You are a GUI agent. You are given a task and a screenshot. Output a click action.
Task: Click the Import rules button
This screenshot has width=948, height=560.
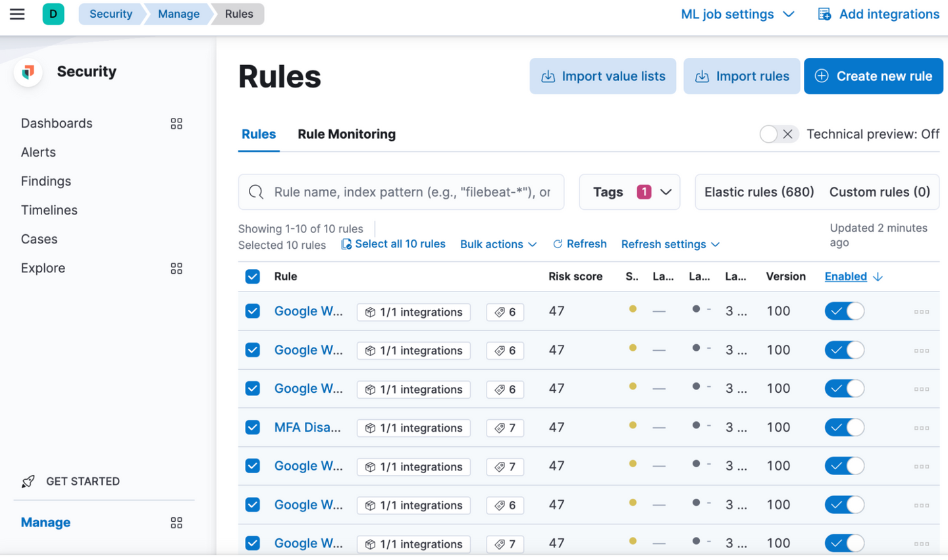click(741, 76)
